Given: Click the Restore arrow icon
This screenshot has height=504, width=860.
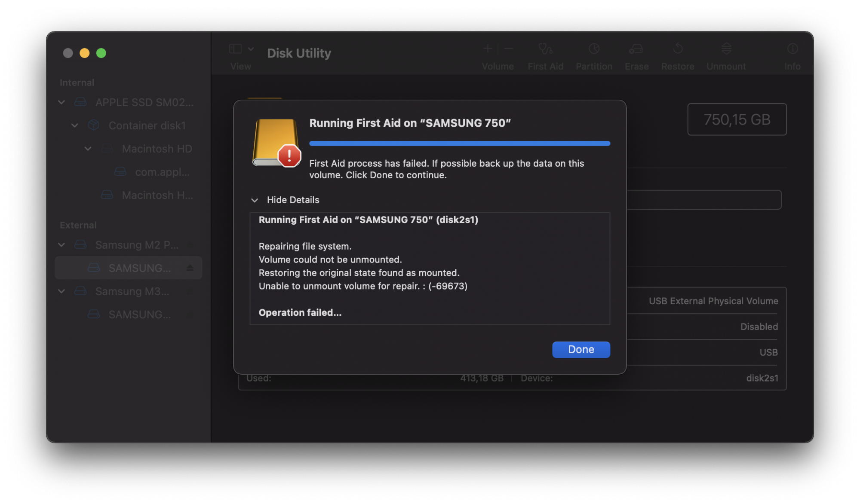Looking at the screenshot, I should coord(678,49).
